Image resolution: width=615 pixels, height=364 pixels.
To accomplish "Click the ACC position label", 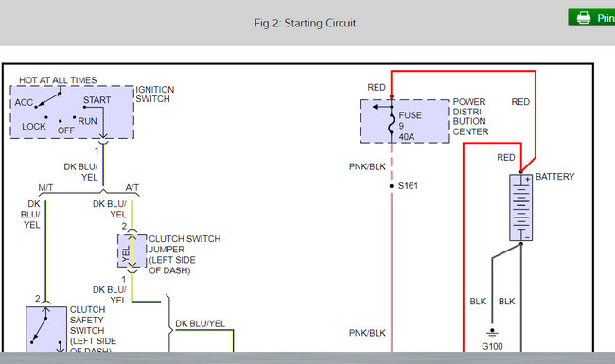I will (x=24, y=103).
